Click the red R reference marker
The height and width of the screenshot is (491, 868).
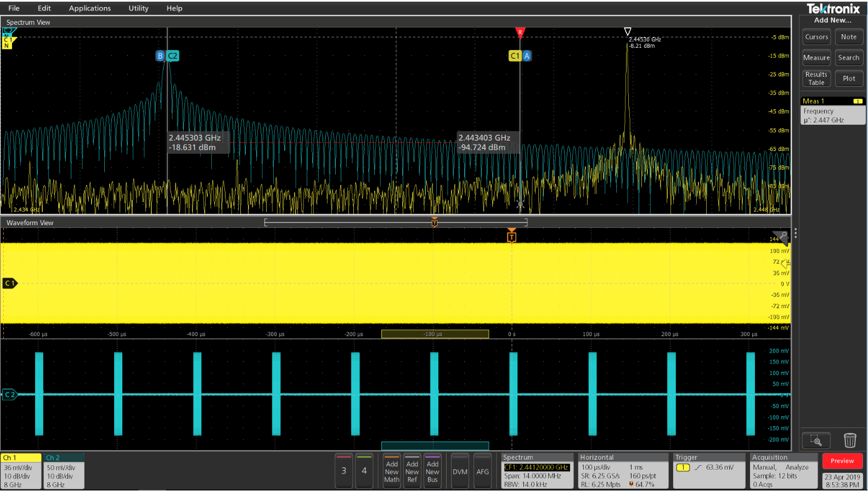point(520,32)
